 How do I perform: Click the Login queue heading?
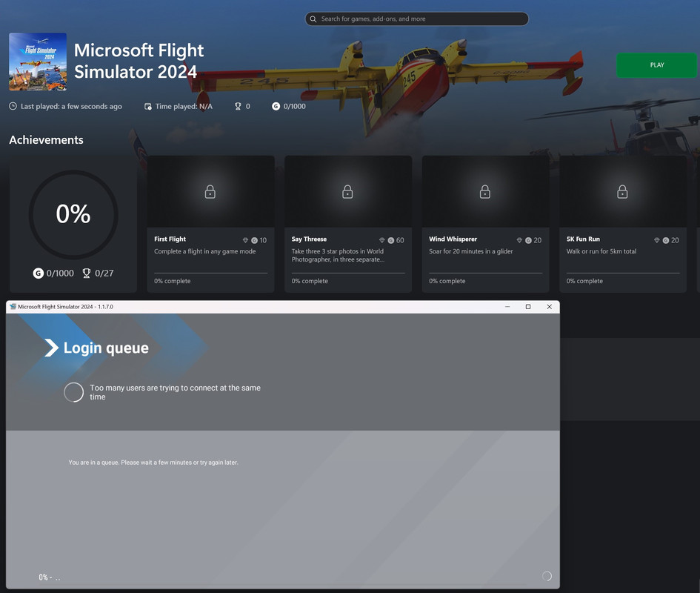point(106,348)
